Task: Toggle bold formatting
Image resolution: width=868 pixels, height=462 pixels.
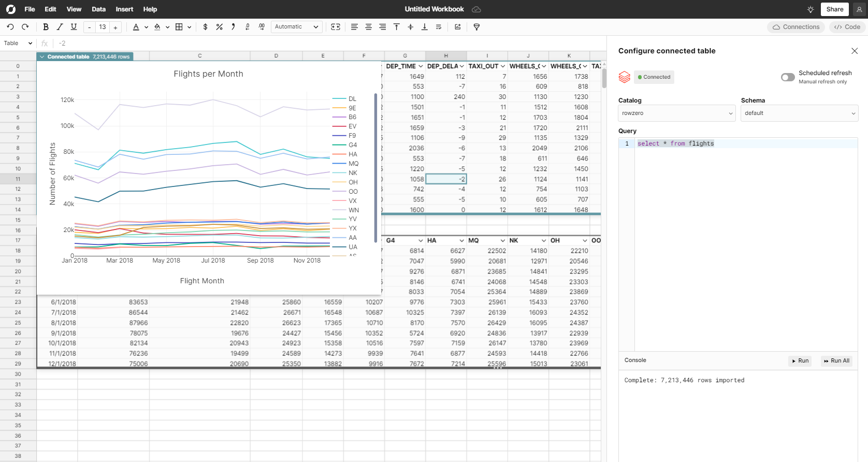Action: 46,27
